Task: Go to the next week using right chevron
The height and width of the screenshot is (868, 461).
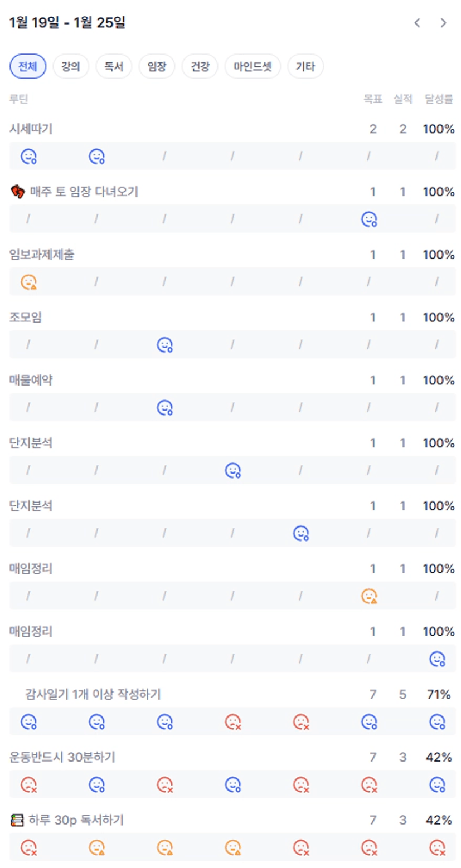Action: tap(443, 23)
